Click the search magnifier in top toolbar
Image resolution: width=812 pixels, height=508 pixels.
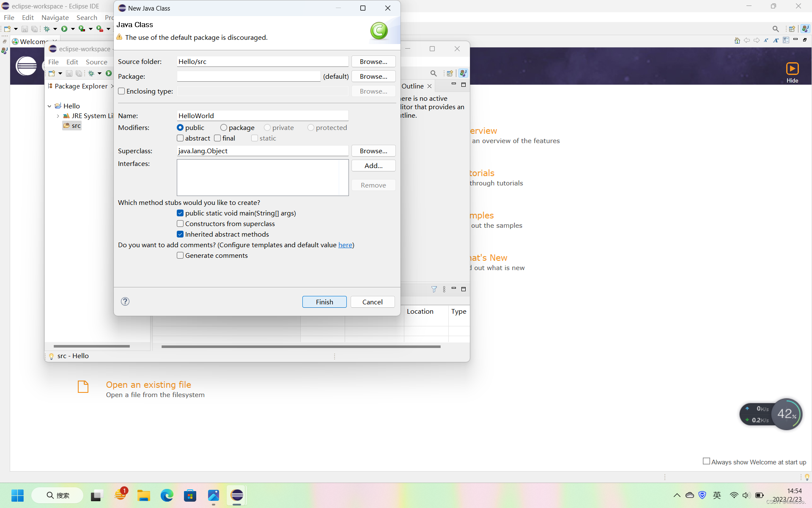(775, 29)
